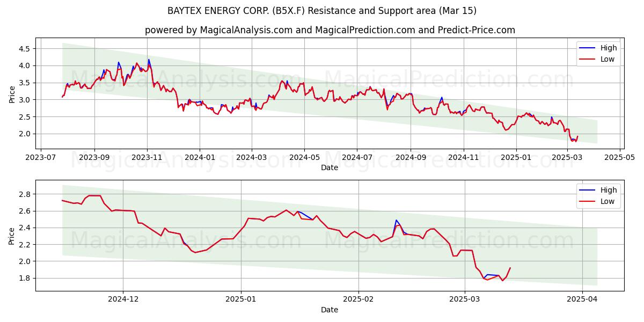The height and width of the screenshot is (322, 644).
Task: Click the bottom chart y-axis value 2.4
Action: point(26,228)
